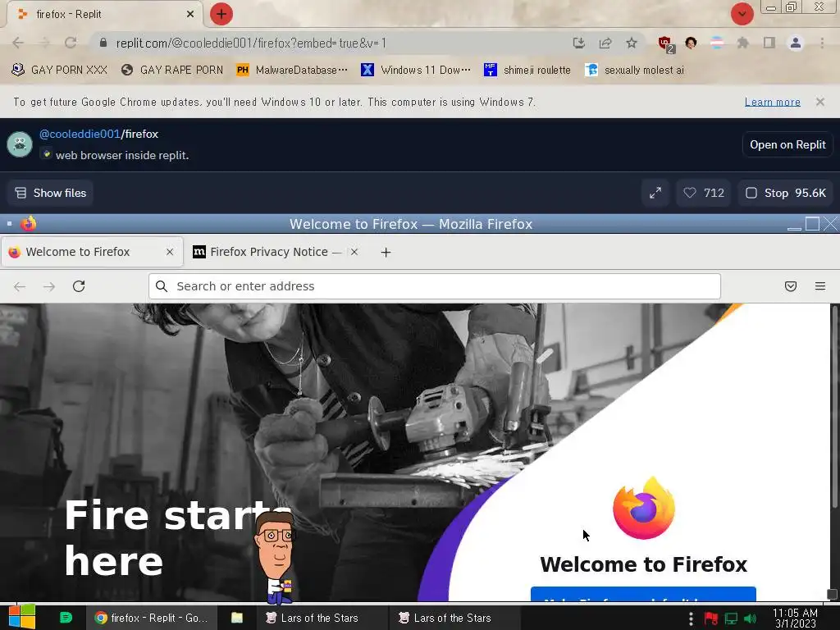This screenshot has width=840, height=630.
Task: Open the @cooleddie001 profile link
Action: pyautogui.click(x=80, y=134)
